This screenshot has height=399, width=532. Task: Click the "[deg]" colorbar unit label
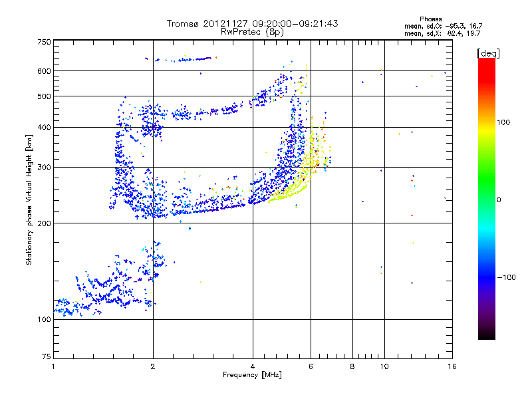(x=488, y=53)
